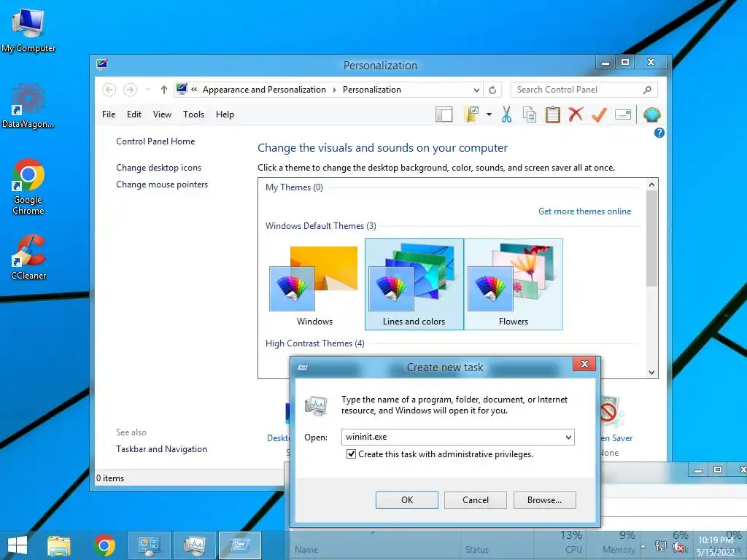The image size is (747, 560).
Task: Click the Properties card icon in toolbar
Action: [623, 114]
